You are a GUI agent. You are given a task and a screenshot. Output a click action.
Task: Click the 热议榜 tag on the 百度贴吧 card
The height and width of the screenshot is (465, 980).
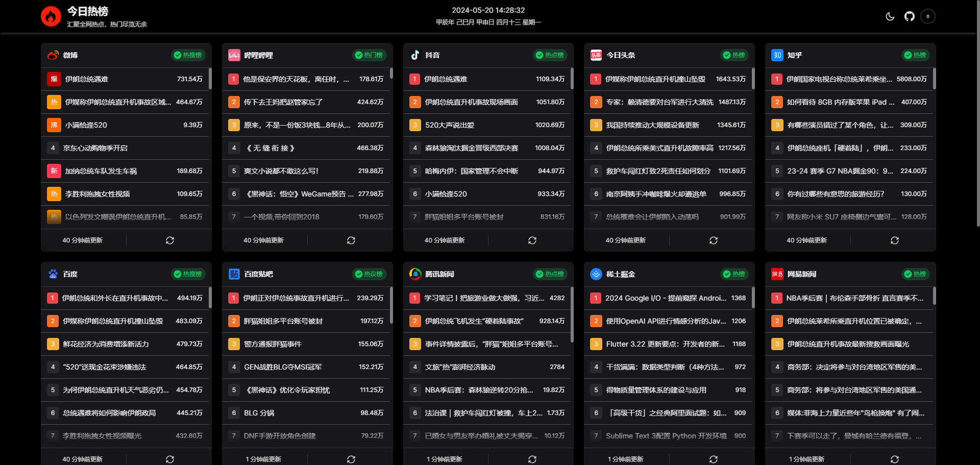369,274
